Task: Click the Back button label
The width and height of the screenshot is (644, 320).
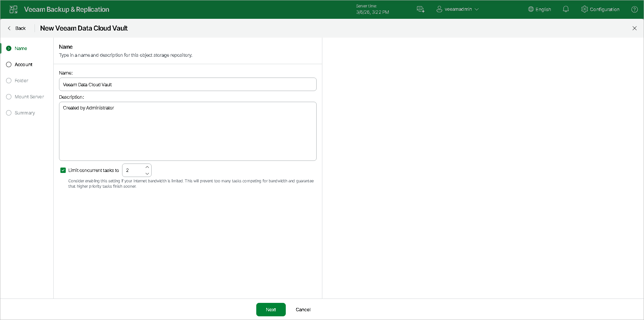Action: (20, 28)
